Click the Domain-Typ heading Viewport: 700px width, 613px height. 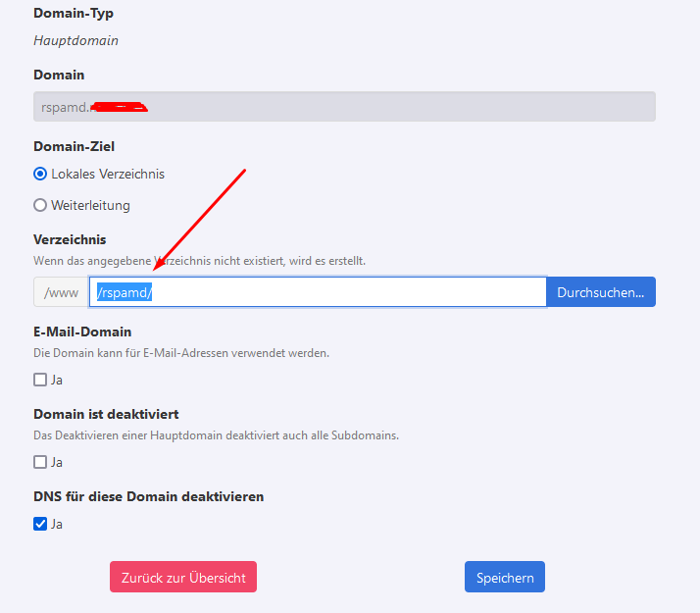click(73, 14)
